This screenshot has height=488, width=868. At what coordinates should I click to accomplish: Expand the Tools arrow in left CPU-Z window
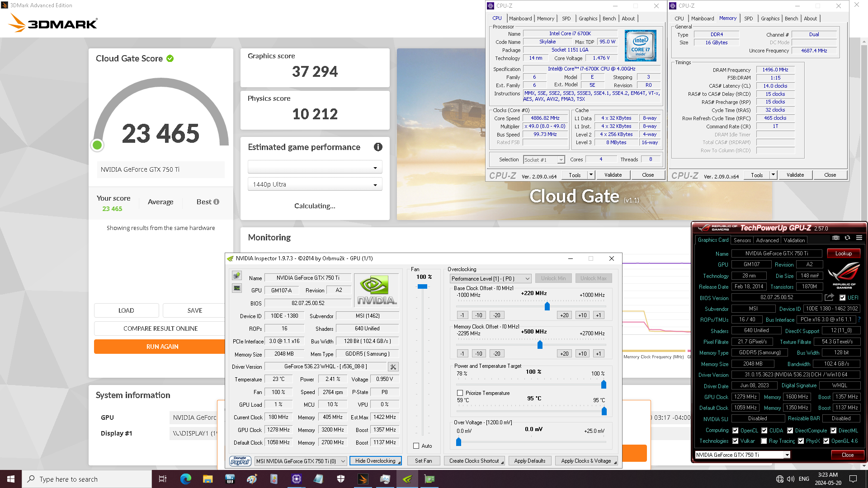(591, 175)
